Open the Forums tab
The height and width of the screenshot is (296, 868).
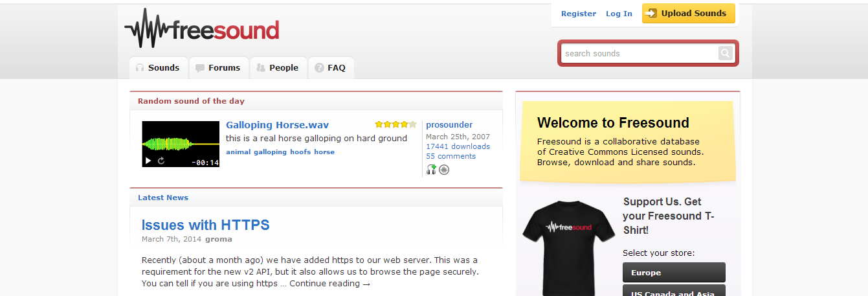[x=219, y=67]
